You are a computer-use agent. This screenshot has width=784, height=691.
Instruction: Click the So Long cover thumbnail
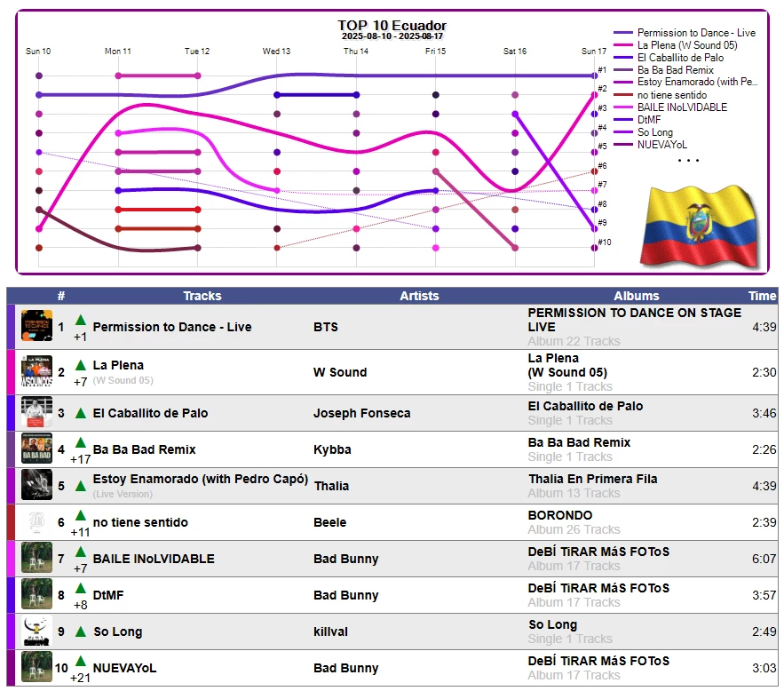coord(36,631)
